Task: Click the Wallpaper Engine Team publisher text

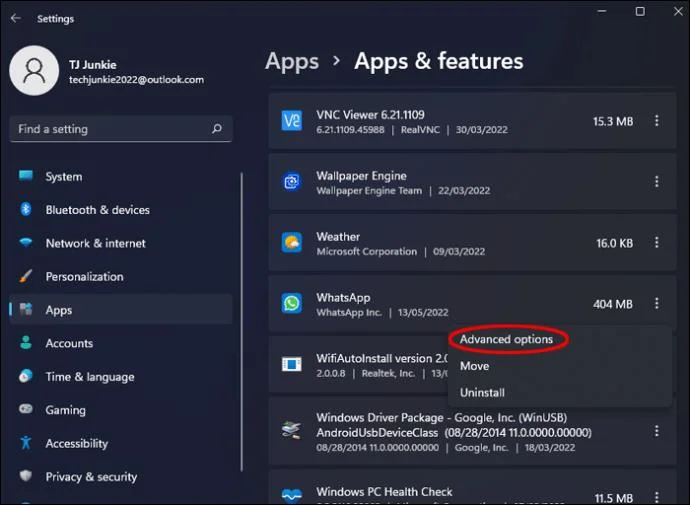Action: pos(369,190)
